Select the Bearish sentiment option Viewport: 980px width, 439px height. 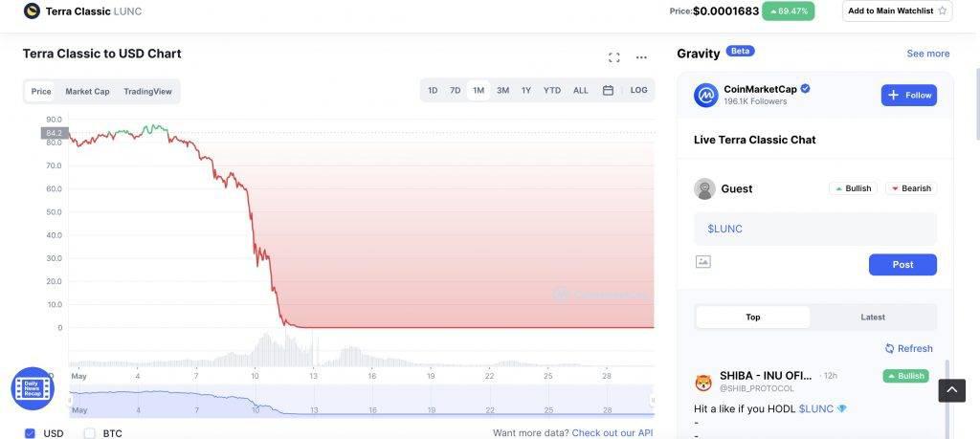(910, 188)
